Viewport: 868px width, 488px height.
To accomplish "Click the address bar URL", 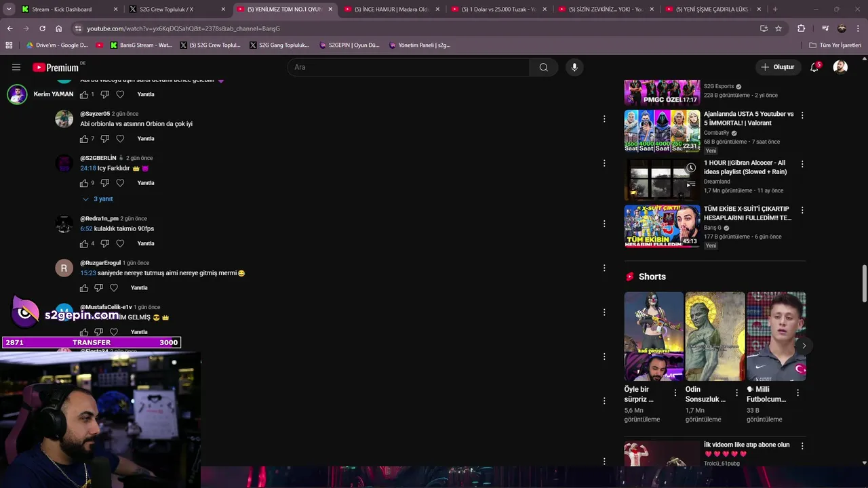I will (x=183, y=28).
